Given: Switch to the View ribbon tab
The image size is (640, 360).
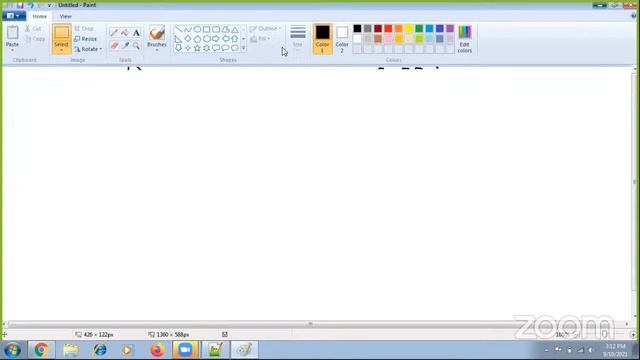Looking at the screenshot, I should pos(66,16).
